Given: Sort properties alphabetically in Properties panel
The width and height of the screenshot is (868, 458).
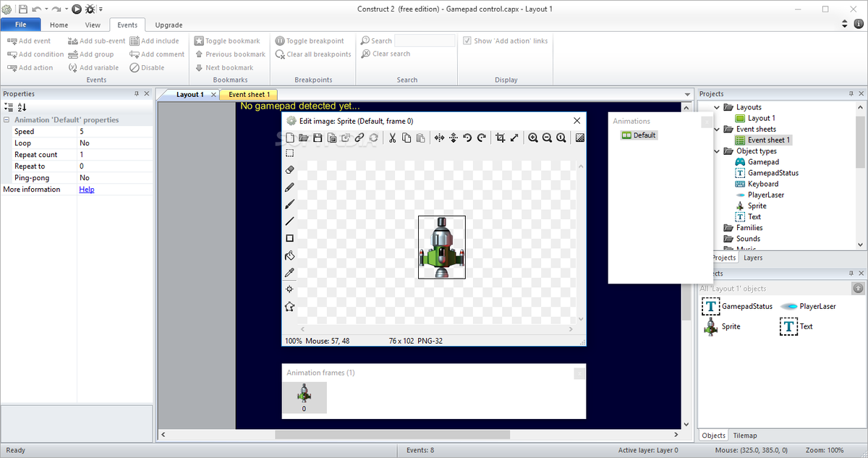Looking at the screenshot, I should (x=22, y=107).
